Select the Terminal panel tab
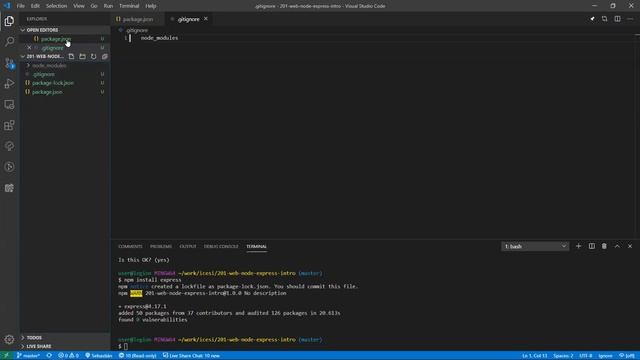 [256, 246]
